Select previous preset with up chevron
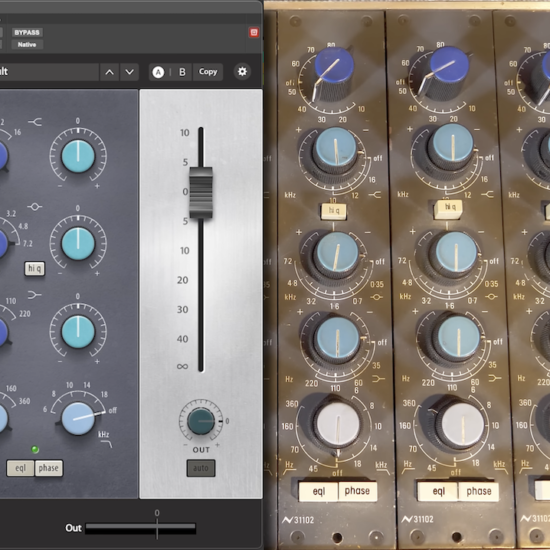The height and width of the screenshot is (550, 550). (109, 72)
